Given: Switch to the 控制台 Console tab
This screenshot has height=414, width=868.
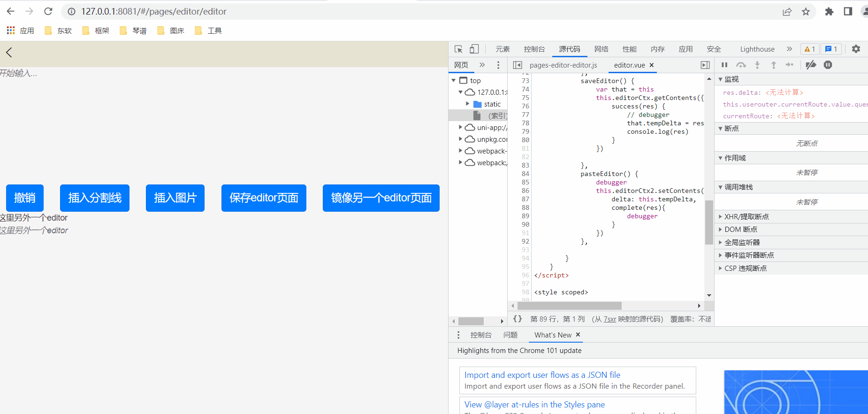Looking at the screenshot, I should pyautogui.click(x=534, y=49).
